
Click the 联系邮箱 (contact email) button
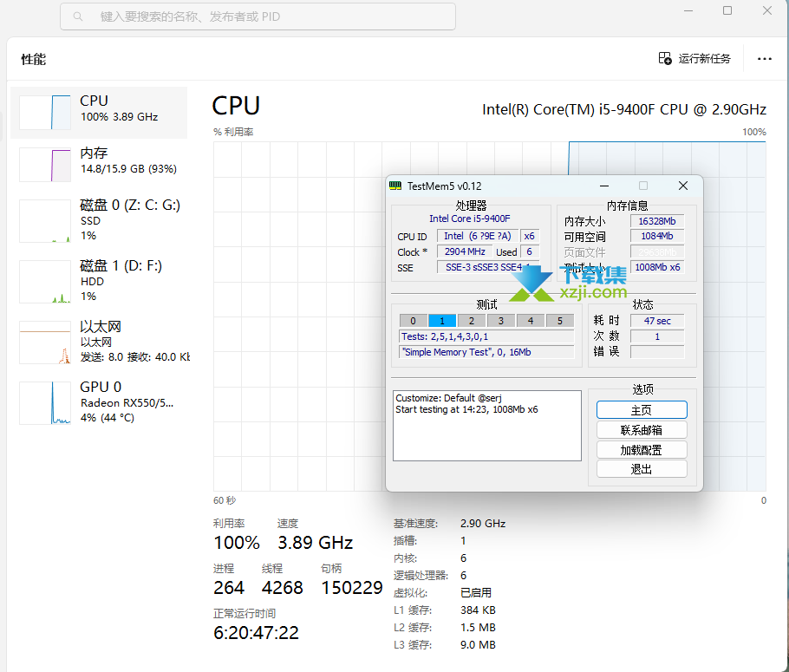click(x=642, y=430)
